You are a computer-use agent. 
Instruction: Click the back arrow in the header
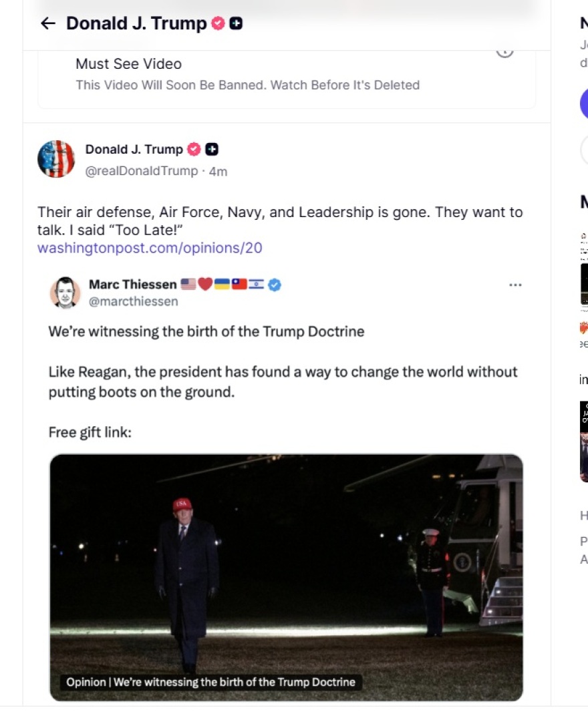click(47, 24)
